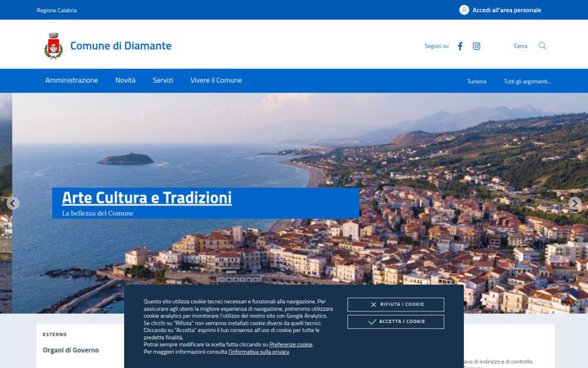This screenshot has height=368, width=588.
Task: Go to previous carousel slide
Action: pyautogui.click(x=13, y=204)
